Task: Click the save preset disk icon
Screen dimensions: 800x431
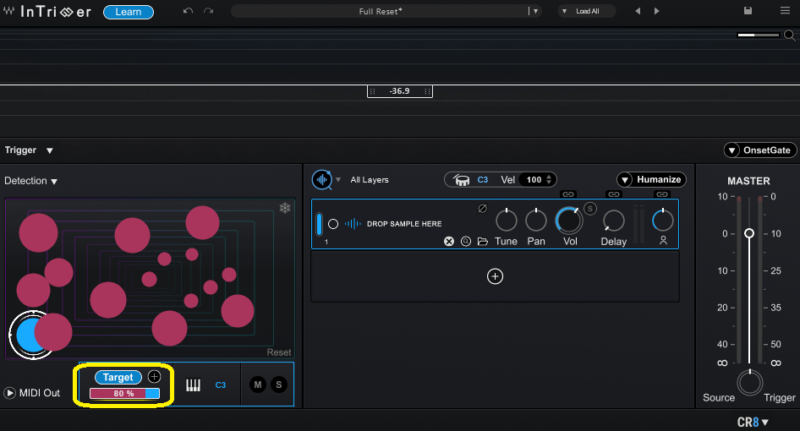Action: coord(748,11)
